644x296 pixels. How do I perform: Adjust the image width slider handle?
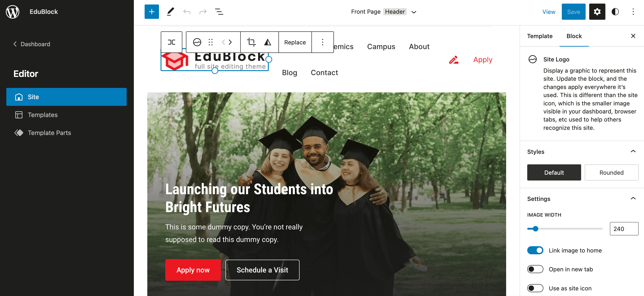click(x=535, y=229)
